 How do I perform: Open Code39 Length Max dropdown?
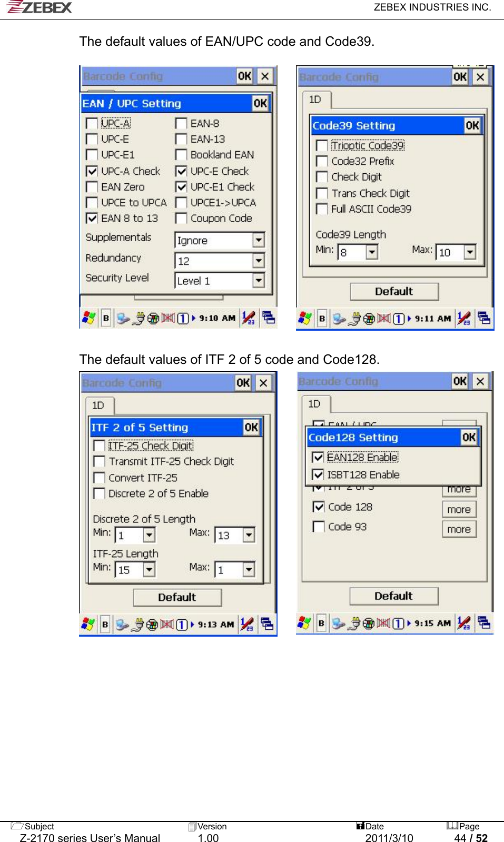[x=470, y=252]
